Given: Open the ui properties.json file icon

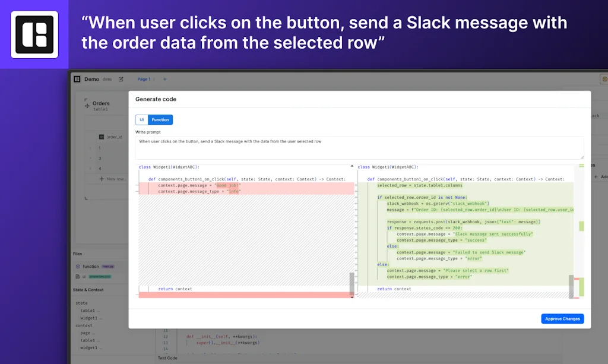Looking at the screenshot, I should pos(78,276).
